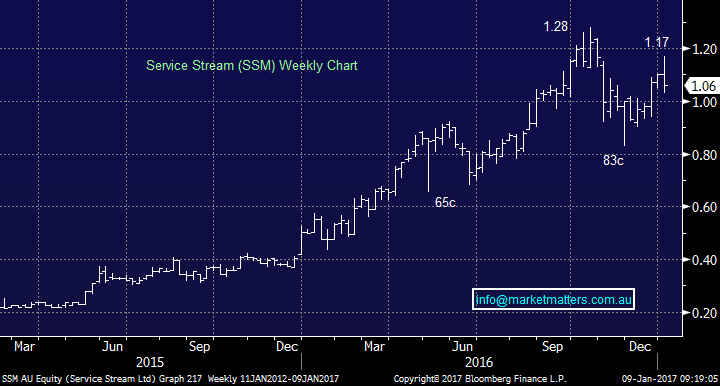Click the "Graph 217" footer text
Screen dimensions: 720x386
click(180, 379)
